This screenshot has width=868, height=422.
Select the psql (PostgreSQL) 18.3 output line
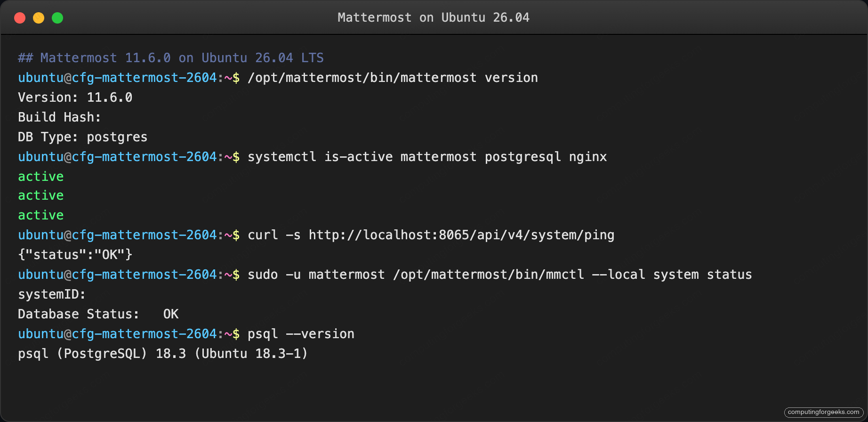pos(163,354)
